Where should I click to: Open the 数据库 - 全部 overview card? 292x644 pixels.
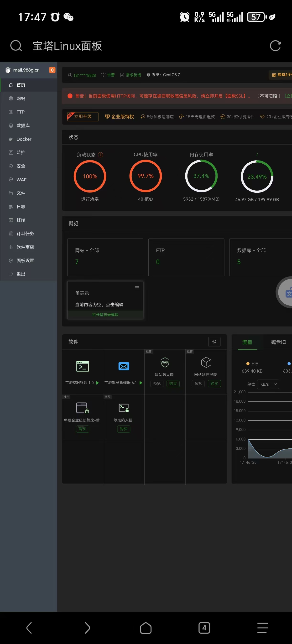tap(261, 257)
